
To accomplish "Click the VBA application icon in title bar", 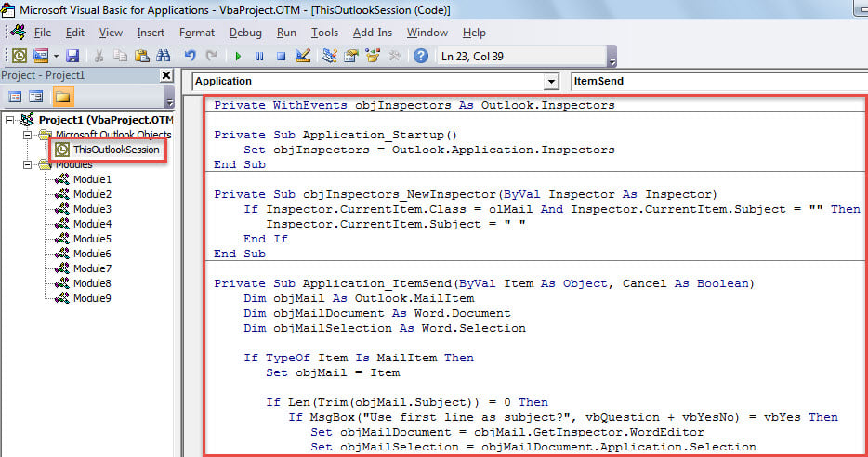I will (8, 9).
